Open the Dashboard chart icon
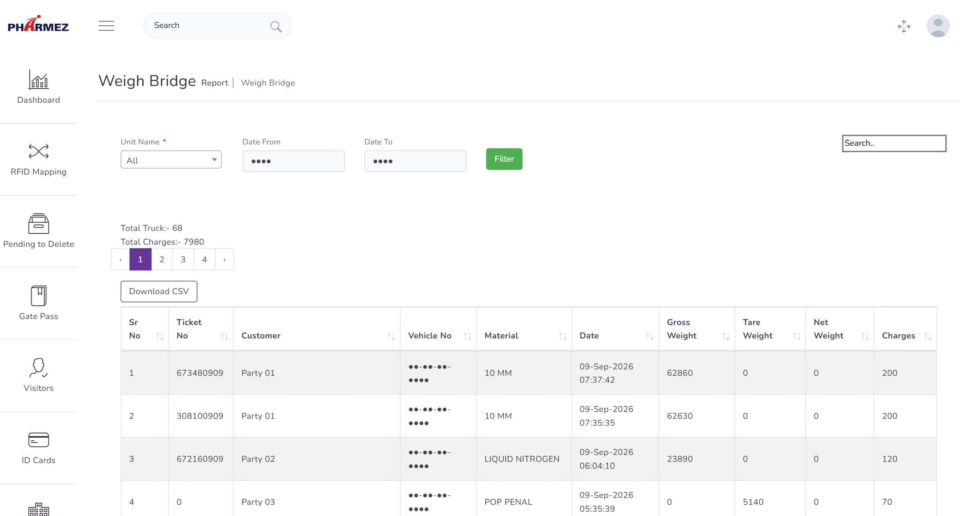This screenshot has width=980, height=516. coord(39,80)
